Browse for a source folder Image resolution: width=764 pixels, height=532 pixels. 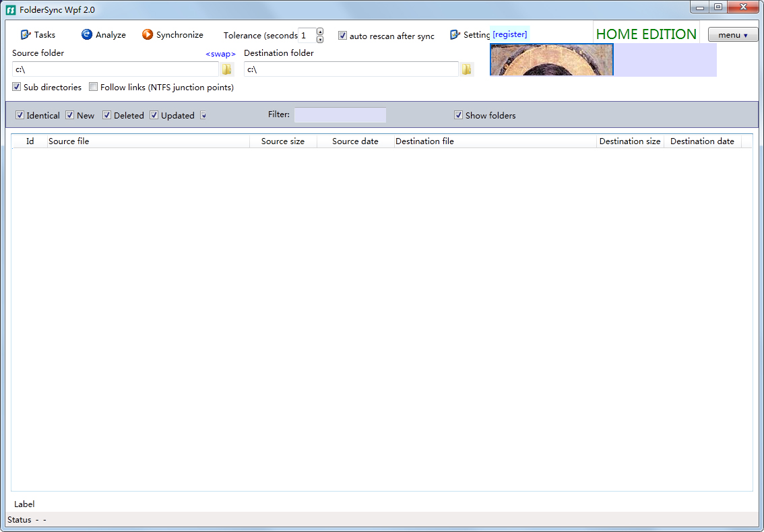[227, 69]
